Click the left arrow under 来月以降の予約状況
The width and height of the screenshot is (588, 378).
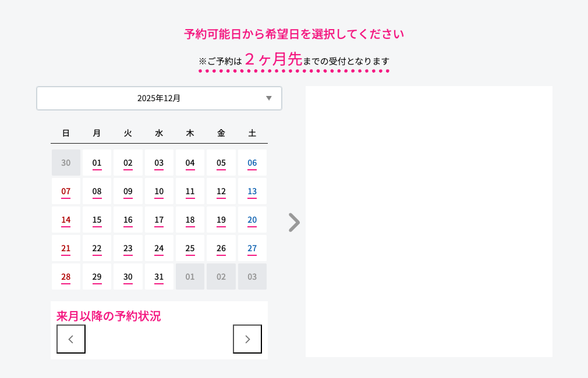click(x=71, y=339)
